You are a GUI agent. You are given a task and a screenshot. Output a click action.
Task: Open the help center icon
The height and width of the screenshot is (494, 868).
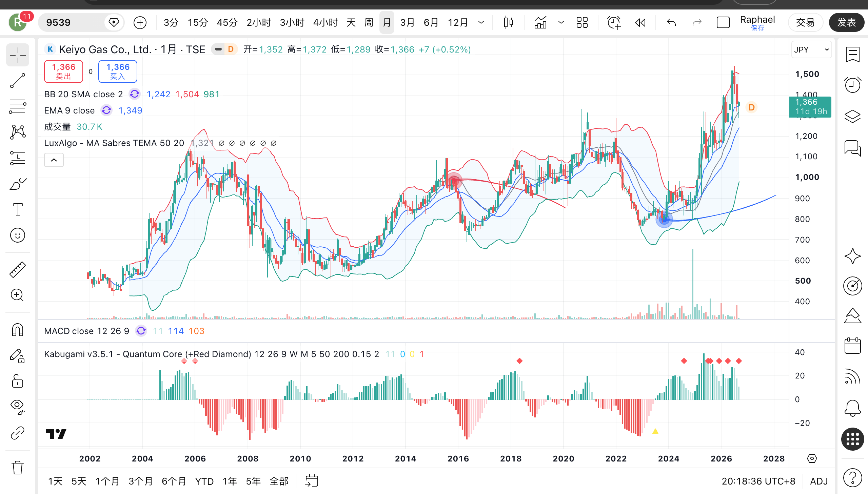(852, 478)
